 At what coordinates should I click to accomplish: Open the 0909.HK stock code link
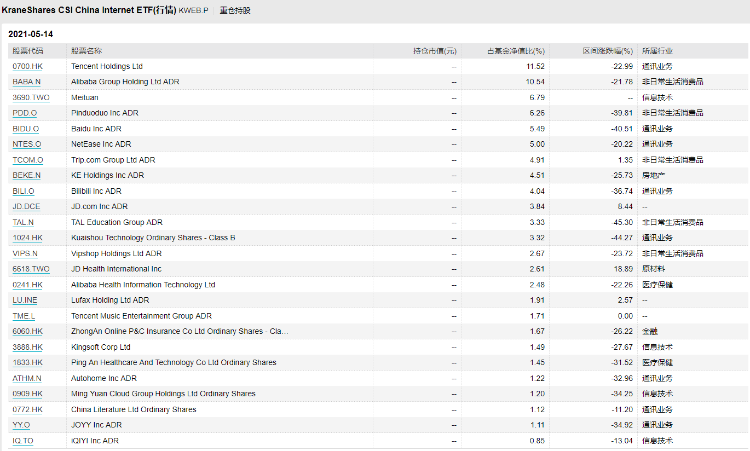coord(27,394)
